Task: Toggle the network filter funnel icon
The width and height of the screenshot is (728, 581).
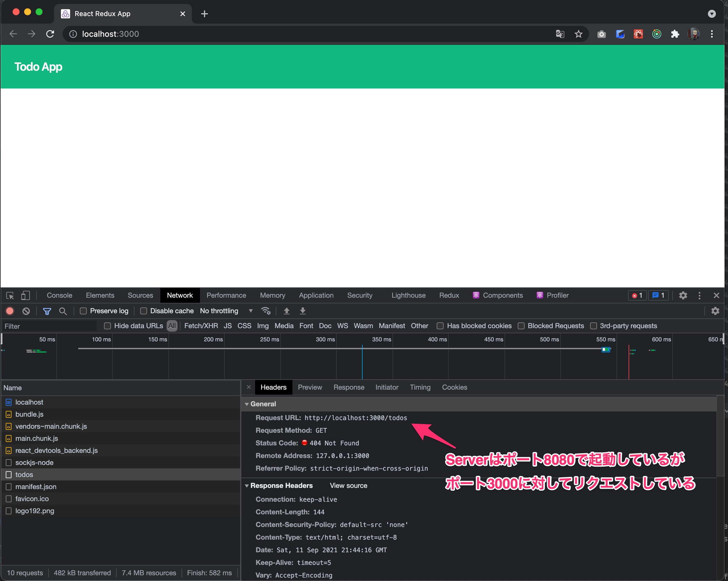Action: coord(47,311)
